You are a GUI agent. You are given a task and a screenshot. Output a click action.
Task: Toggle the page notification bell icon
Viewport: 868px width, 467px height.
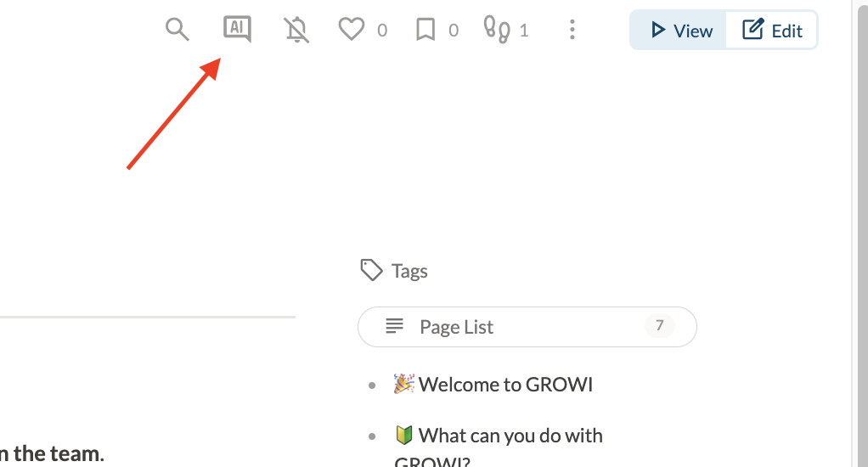tap(296, 30)
